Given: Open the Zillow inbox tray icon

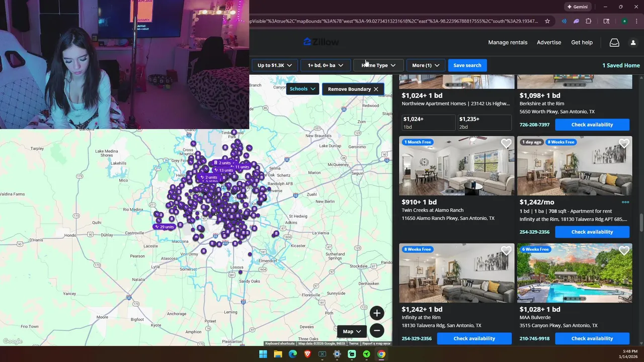Looking at the screenshot, I should tap(614, 43).
